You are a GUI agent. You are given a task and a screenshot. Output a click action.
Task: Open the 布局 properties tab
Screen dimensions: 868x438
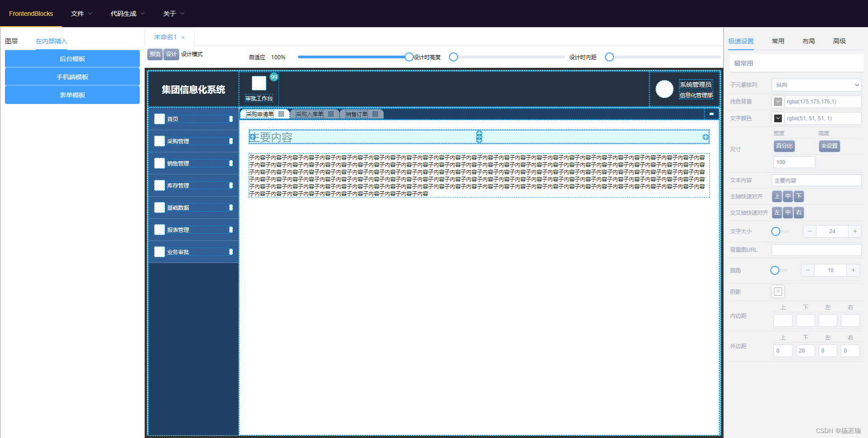tap(809, 41)
